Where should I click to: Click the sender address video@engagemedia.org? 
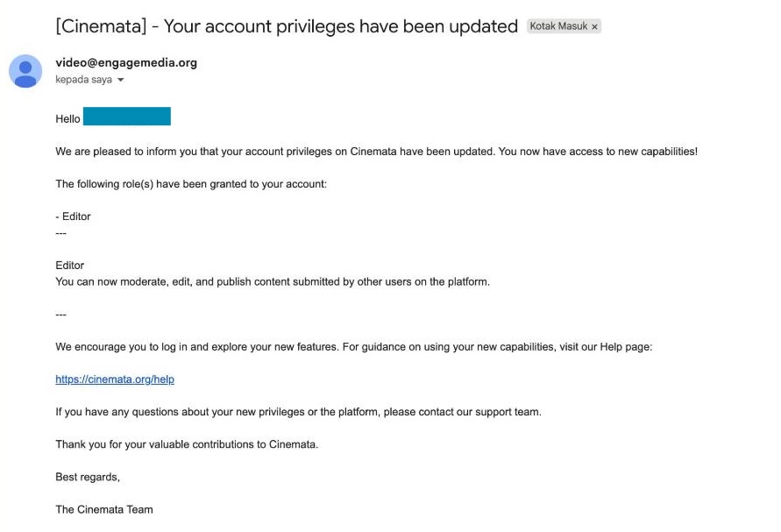click(x=126, y=62)
